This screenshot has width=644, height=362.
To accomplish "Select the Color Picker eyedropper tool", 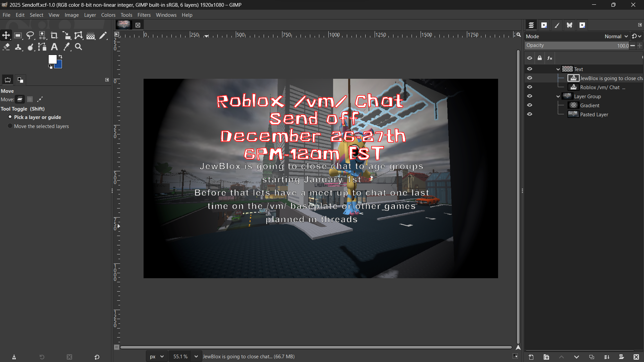I will click(x=67, y=47).
